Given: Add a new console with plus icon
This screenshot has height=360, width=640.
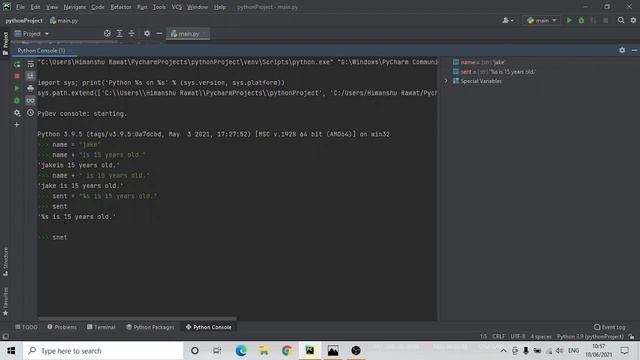Looking at the screenshot, I should pos(17,125).
